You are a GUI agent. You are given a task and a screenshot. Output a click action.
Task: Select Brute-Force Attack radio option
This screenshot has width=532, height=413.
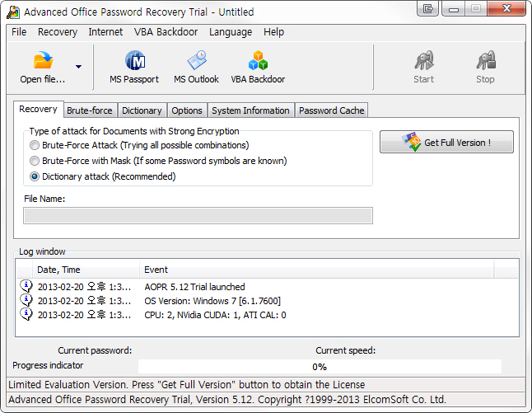pyautogui.click(x=35, y=145)
